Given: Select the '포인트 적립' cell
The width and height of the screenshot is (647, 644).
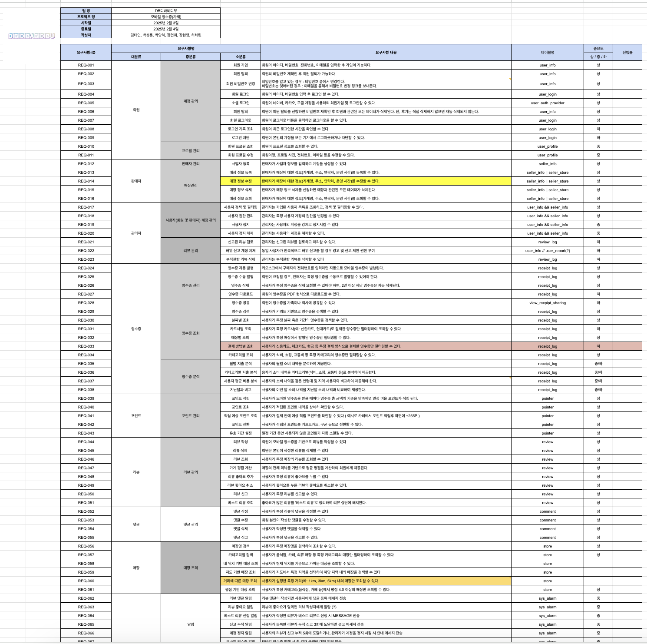Looking at the screenshot, I should [241, 398].
